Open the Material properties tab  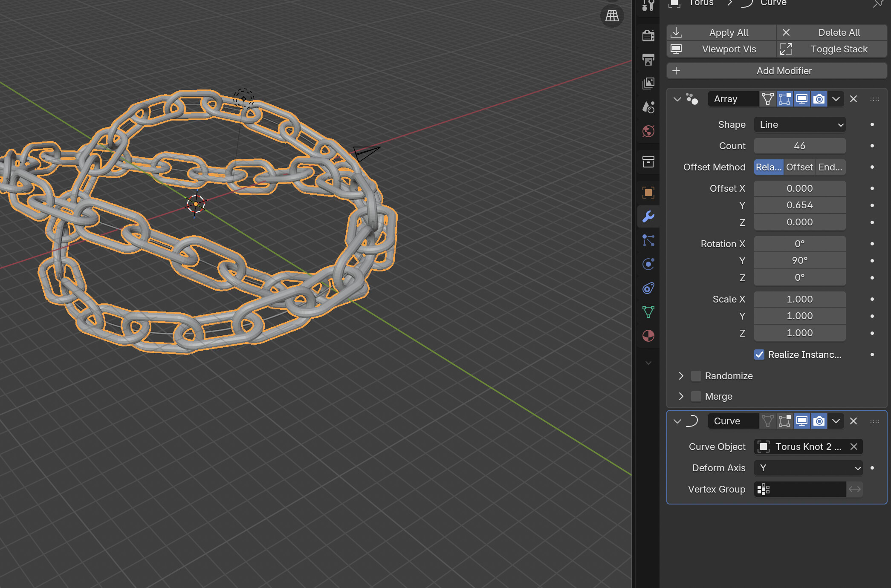point(648,336)
